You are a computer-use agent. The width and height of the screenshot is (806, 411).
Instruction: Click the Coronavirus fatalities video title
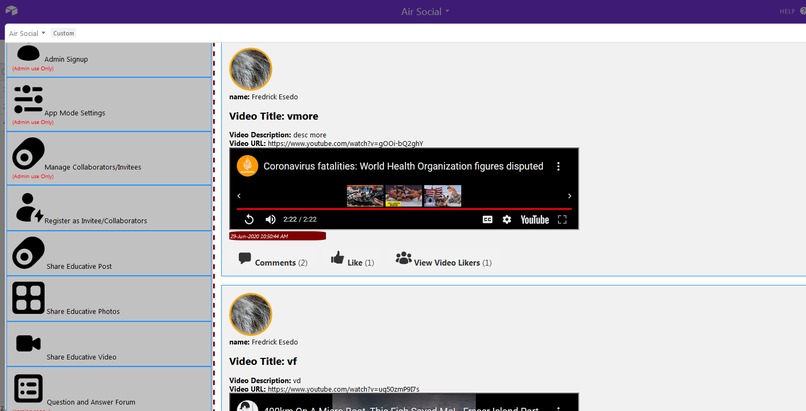pos(403,166)
